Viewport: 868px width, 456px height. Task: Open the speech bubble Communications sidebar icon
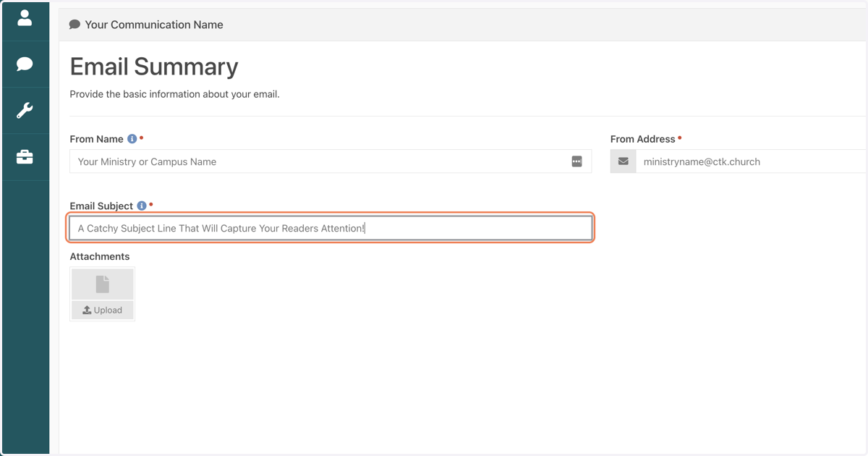(x=25, y=64)
